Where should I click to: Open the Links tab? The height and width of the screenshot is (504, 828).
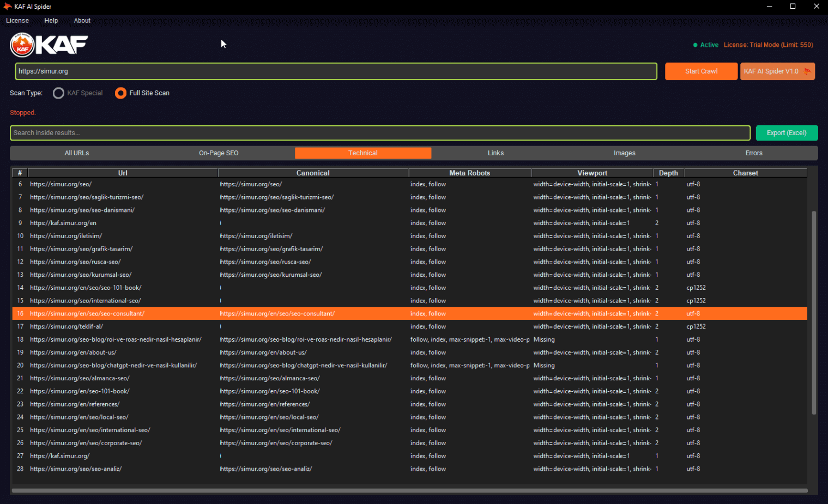[x=495, y=153]
